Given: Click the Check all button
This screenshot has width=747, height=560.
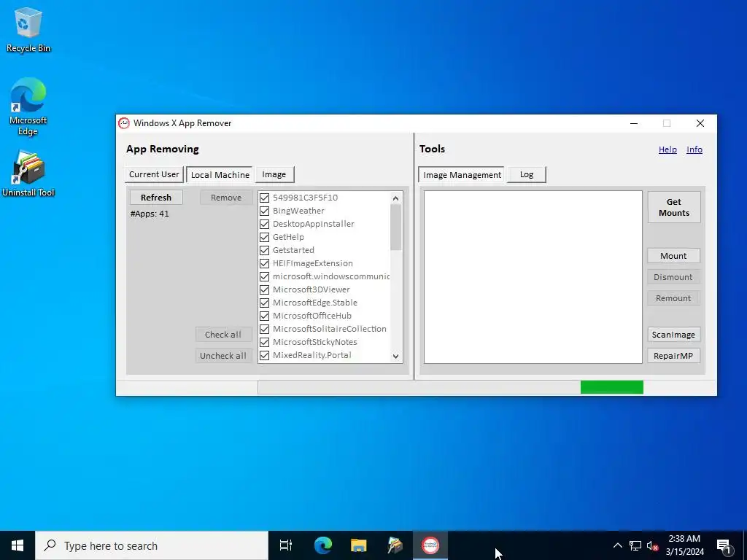Looking at the screenshot, I should point(223,334).
